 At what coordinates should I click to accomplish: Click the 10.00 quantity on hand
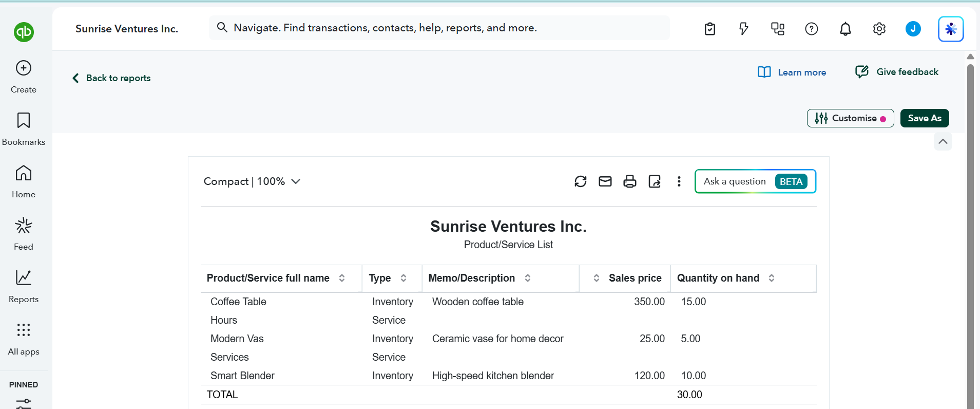coord(694,376)
